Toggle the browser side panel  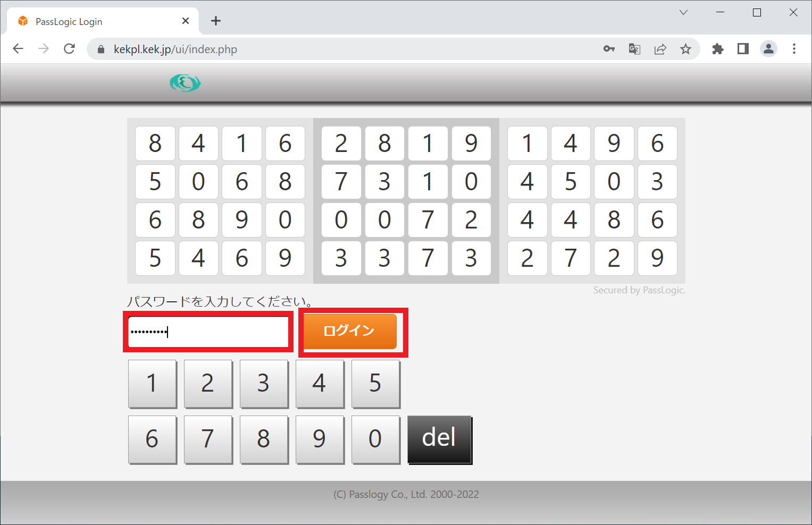pos(743,49)
